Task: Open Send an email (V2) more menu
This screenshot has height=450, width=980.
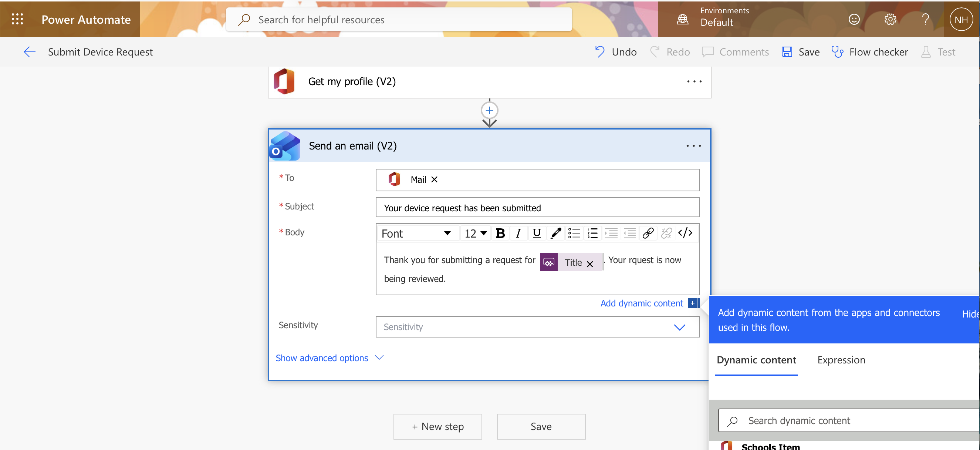Action: 693,146
